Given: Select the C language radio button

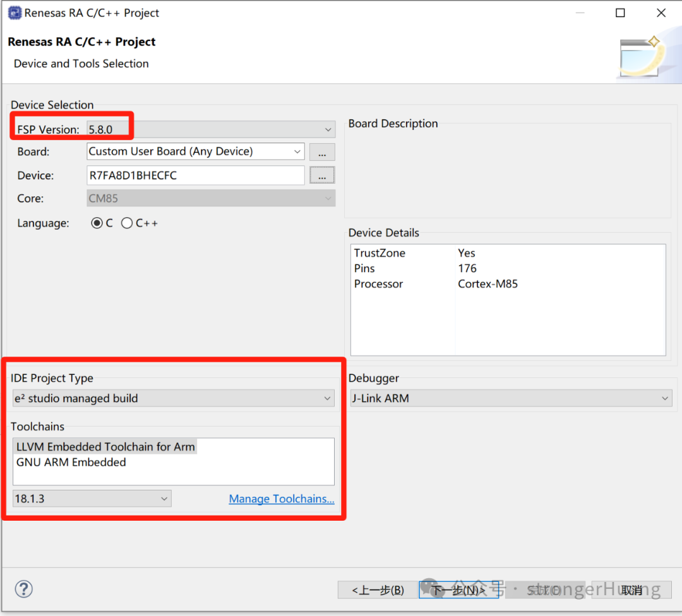Looking at the screenshot, I should 97,223.
